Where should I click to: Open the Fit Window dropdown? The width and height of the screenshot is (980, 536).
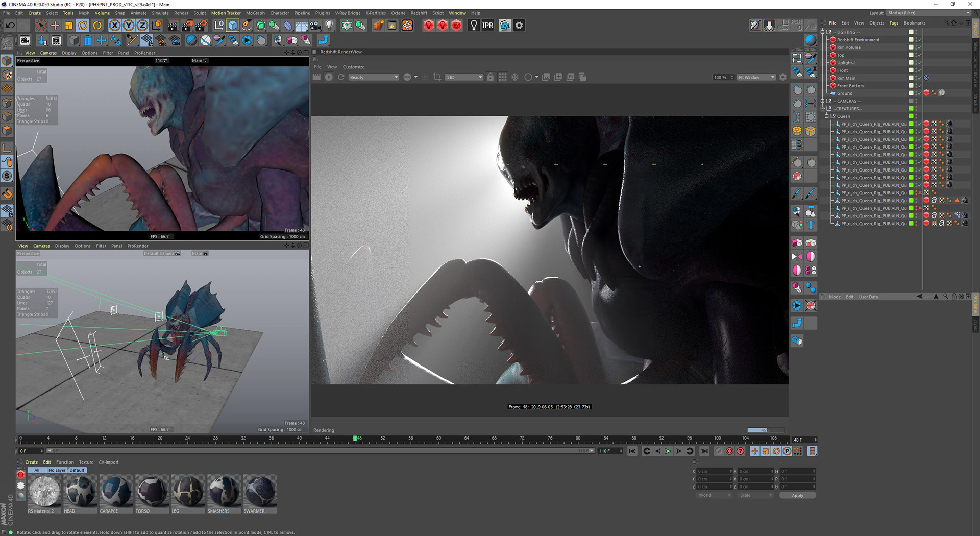(756, 77)
